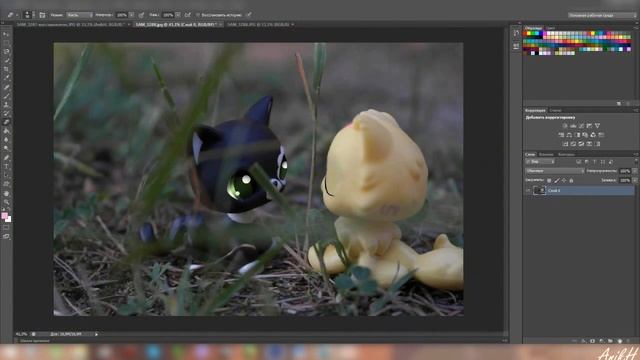Select the Eraser tool
The height and width of the screenshot is (360, 640).
[x=6, y=122]
